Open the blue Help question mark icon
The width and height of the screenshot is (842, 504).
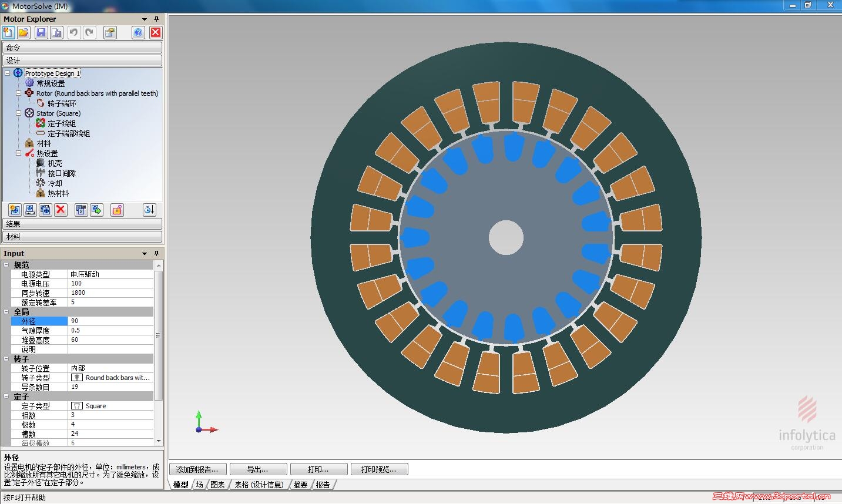tap(138, 33)
